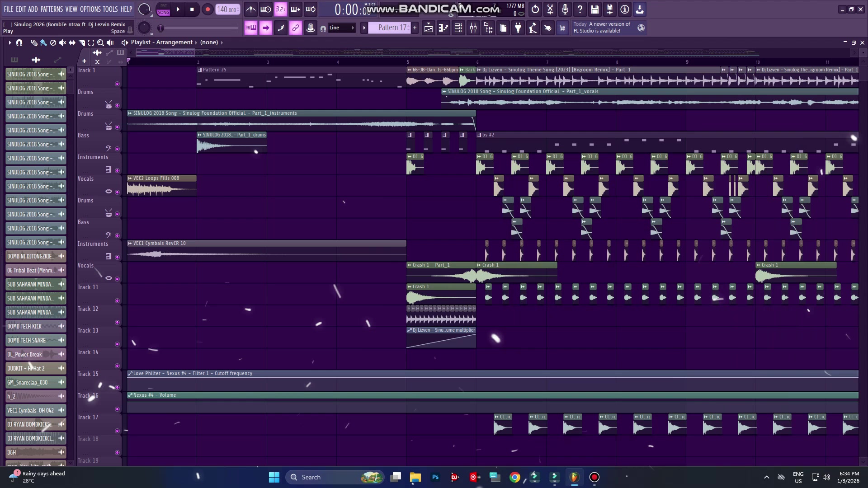Mute Track 1 with its green dot
The image size is (868, 488).
(118, 84)
